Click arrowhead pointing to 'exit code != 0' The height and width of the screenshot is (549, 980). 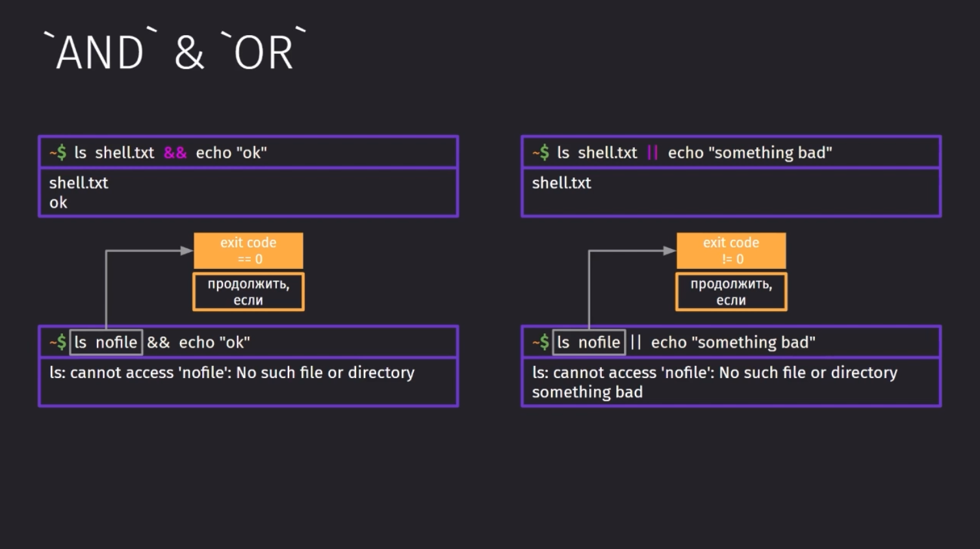coord(670,251)
